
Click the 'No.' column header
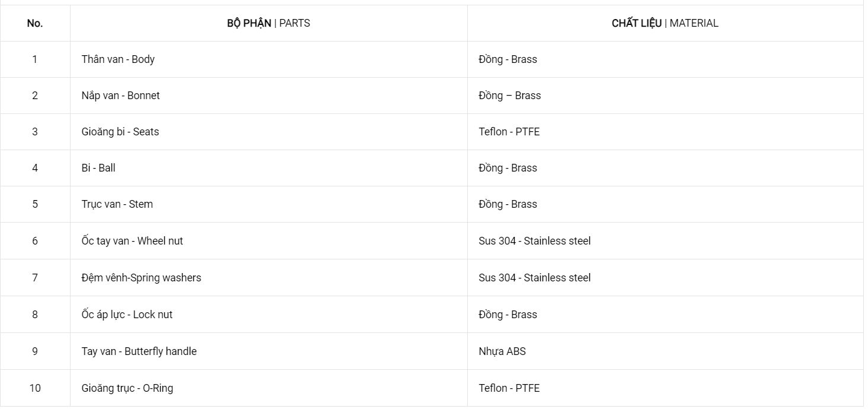tap(35, 23)
